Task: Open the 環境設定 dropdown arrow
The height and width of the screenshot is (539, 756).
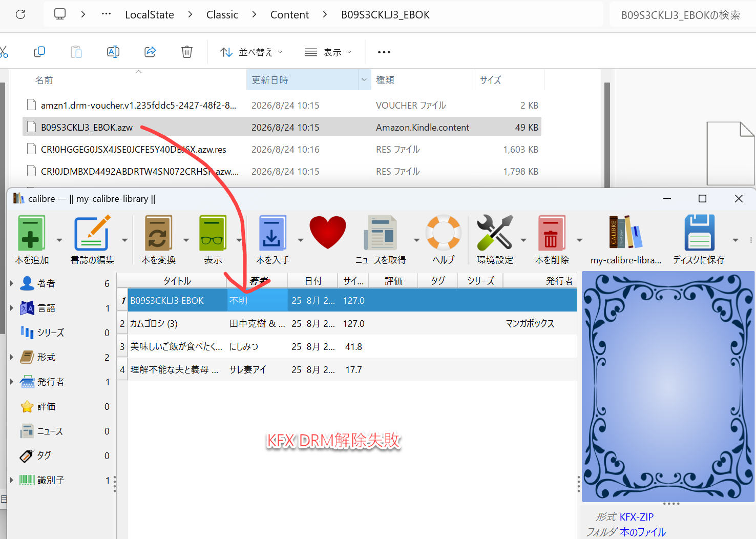Action: tap(523, 240)
